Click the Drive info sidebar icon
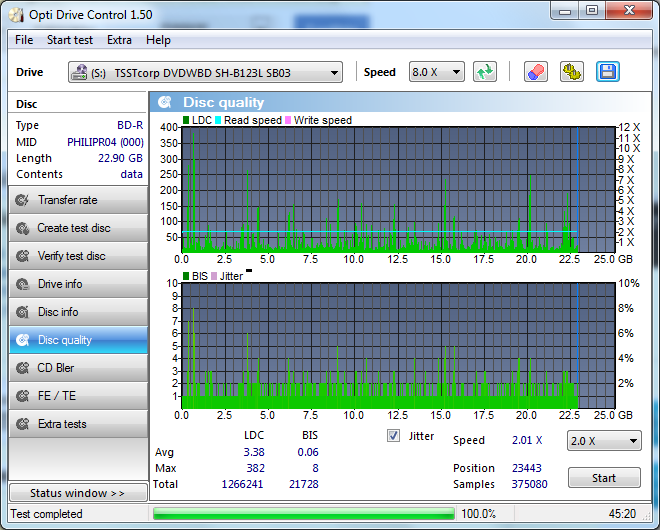 click(x=22, y=284)
